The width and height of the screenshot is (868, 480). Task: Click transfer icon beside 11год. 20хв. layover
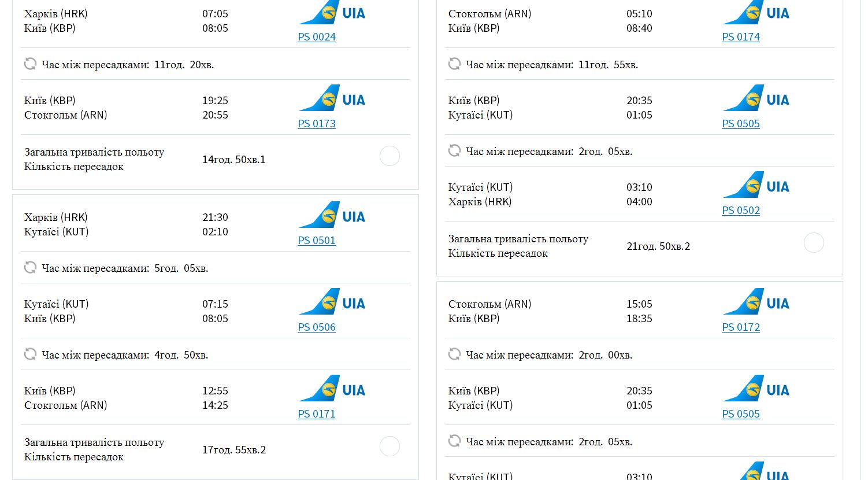tap(30, 64)
